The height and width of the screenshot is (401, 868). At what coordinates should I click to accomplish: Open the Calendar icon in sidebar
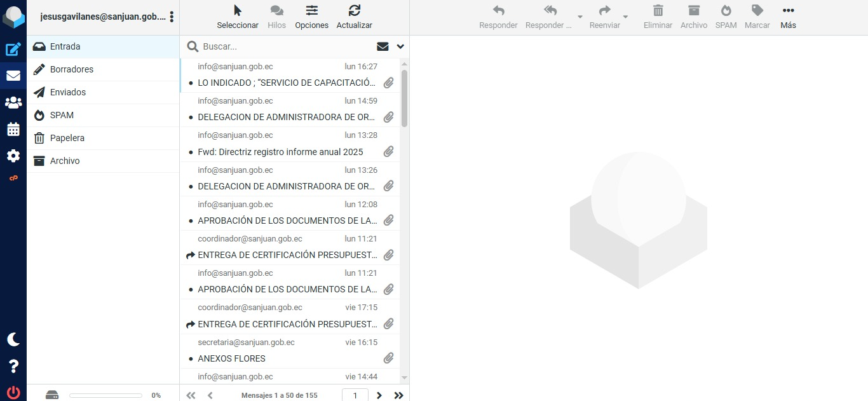[13, 130]
